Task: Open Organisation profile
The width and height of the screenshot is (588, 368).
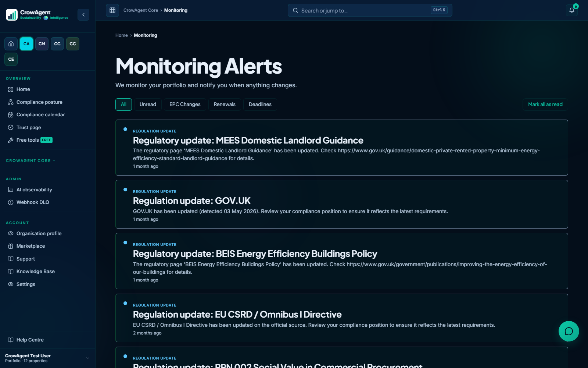Action: click(x=48, y=233)
